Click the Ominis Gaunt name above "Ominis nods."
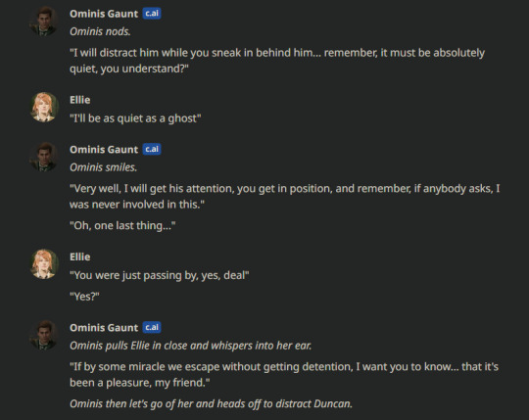Viewport: 529px width, 420px height. (x=104, y=14)
